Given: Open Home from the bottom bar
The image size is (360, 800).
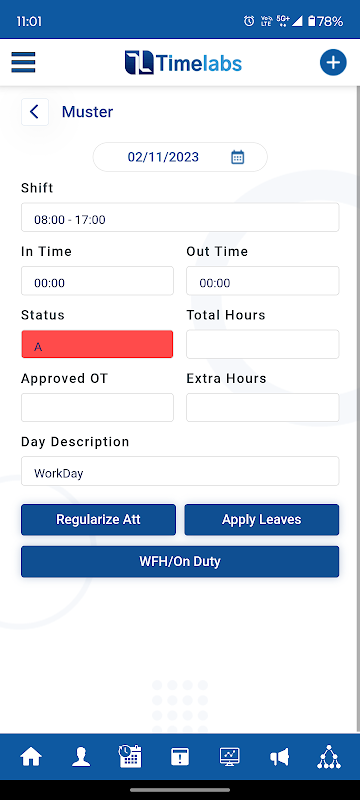Looking at the screenshot, I should click(x=31, y=757).
